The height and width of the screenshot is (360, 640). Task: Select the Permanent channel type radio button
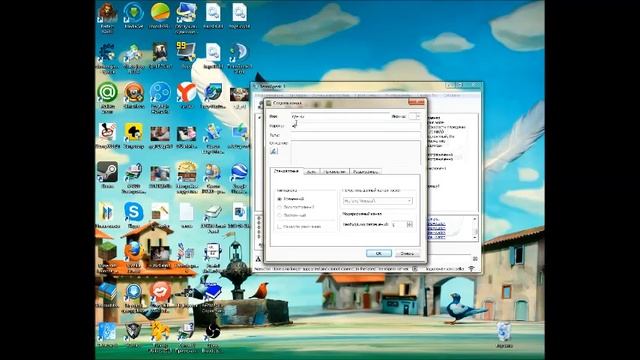click(279, 215)
